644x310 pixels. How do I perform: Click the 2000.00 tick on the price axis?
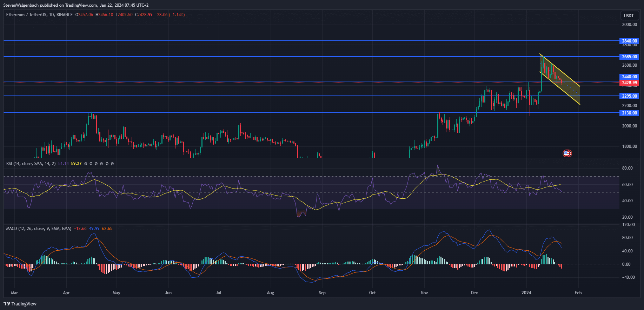coord(630,126)
